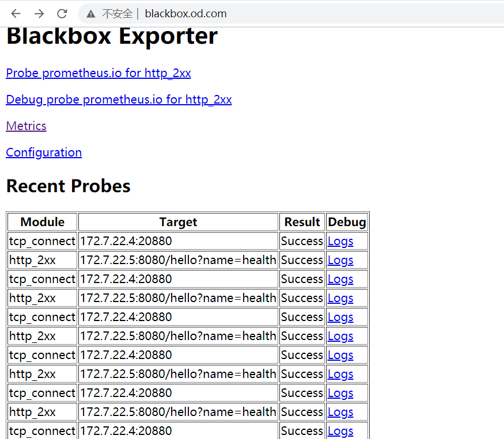The image size is (504, 439).
Task: Click the Recent Probes heading
Action: 69,186
